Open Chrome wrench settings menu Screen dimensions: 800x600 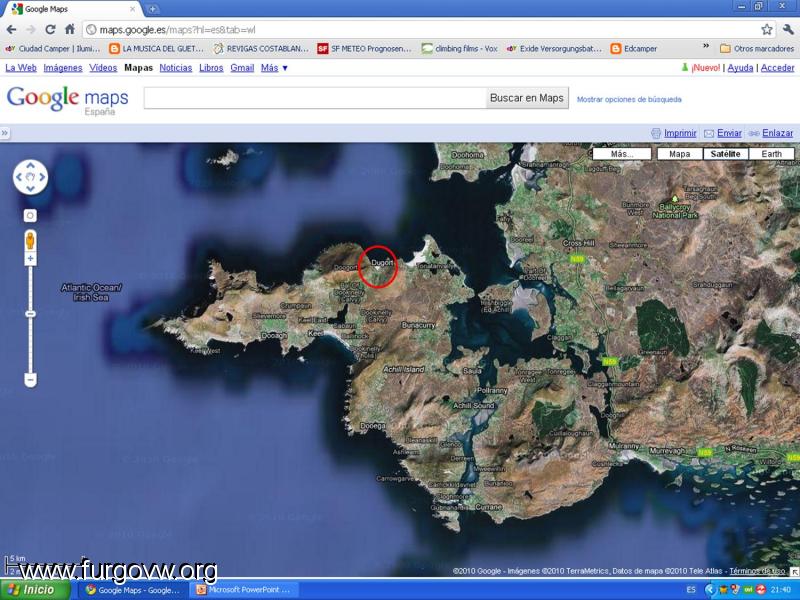(x=788, y=30)
